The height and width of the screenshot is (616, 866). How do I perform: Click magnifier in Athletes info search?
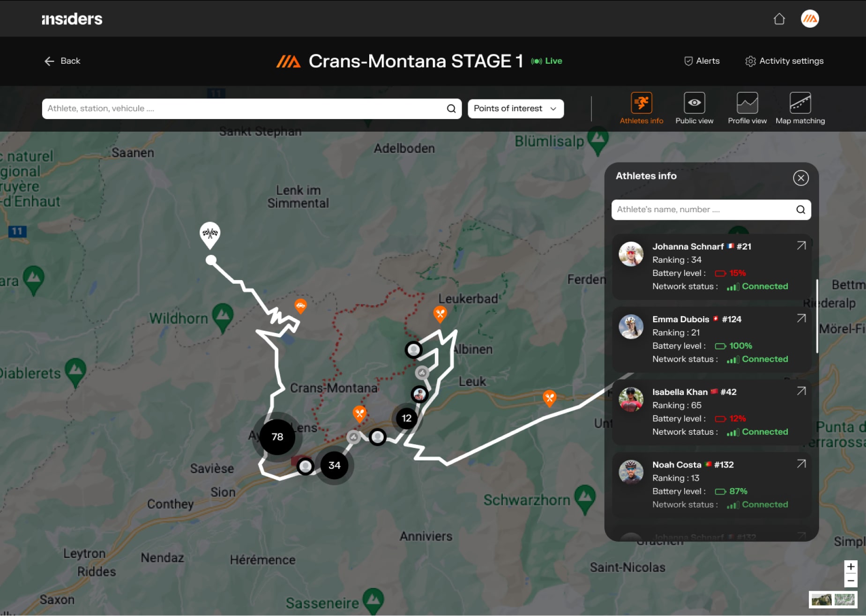[800, 210]
